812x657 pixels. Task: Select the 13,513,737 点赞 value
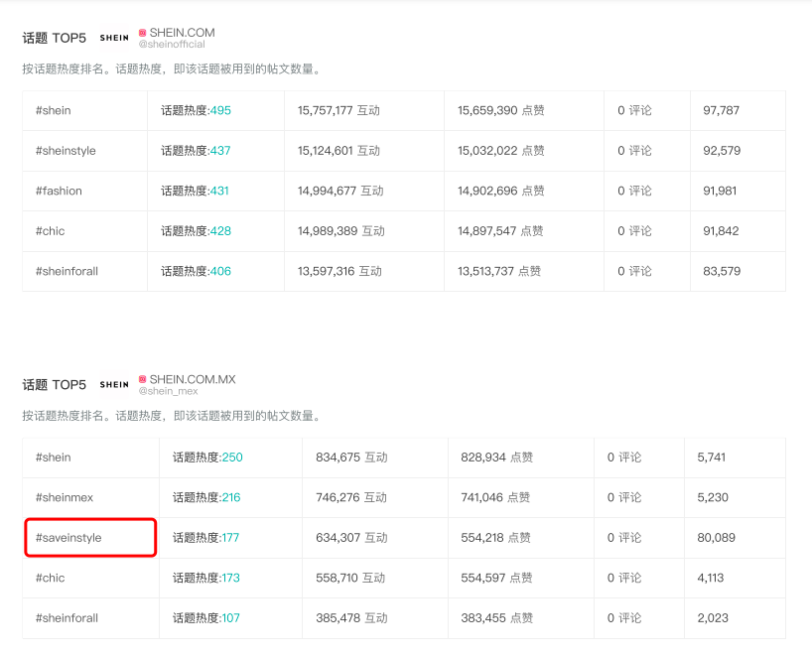[x=499, y=271]
